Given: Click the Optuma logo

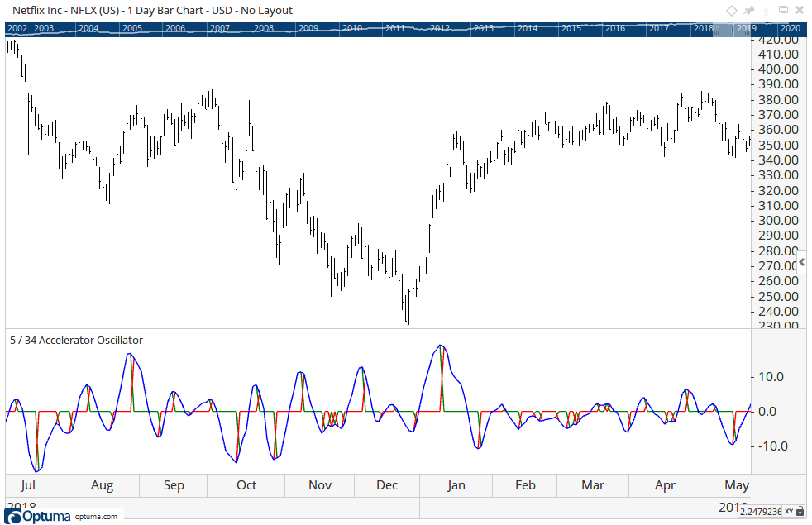Looking at the screenshot, I should (x=38, y=516).
